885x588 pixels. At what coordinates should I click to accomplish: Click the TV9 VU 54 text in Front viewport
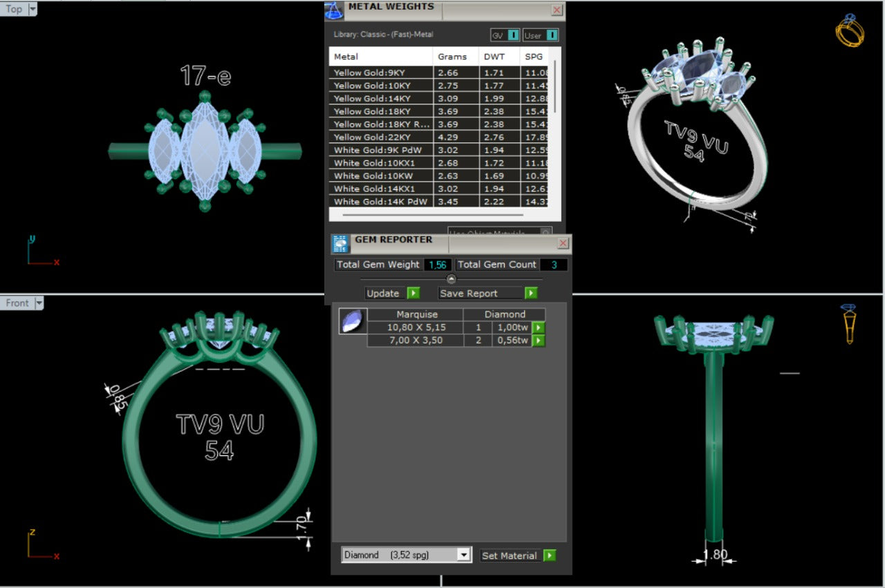(219, 437)
